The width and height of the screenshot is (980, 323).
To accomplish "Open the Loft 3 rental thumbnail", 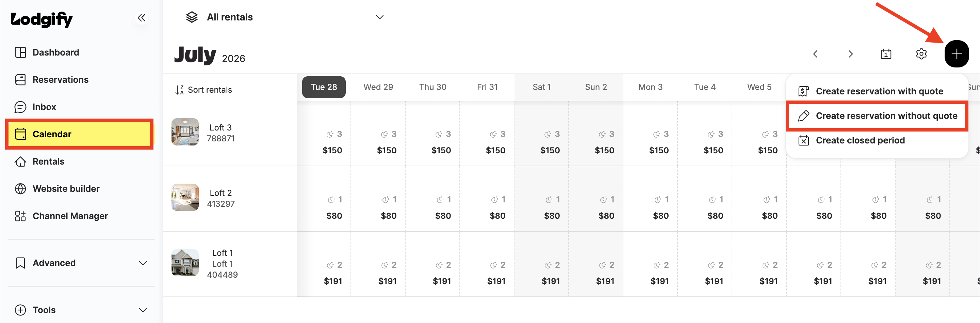I will (x=185, y=132).
